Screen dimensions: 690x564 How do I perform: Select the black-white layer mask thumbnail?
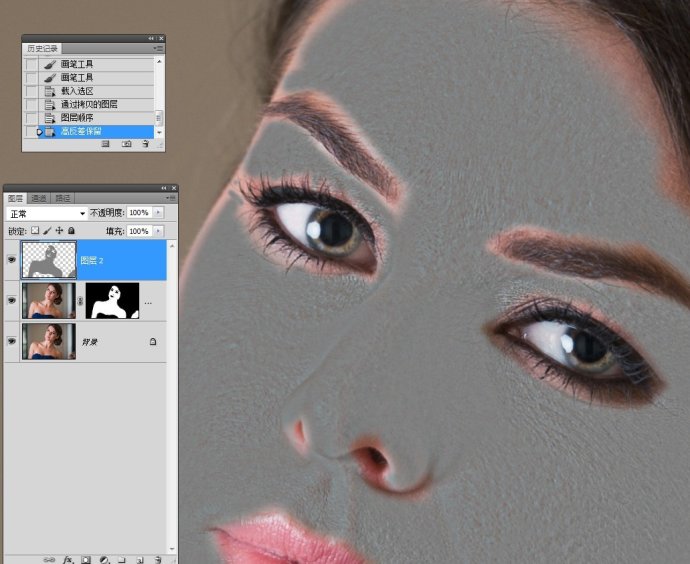(112, 300)
